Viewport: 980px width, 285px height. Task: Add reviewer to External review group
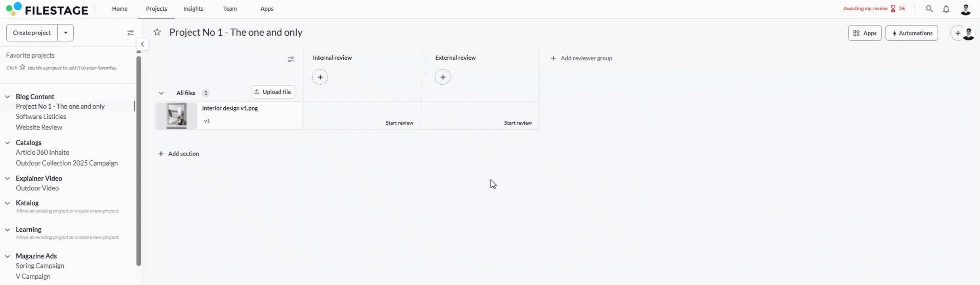(x=443, y=77)
